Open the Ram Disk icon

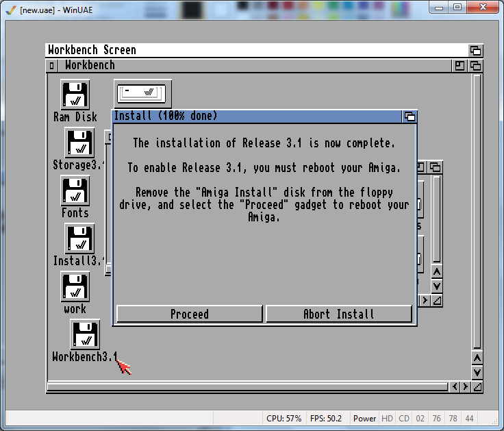coord(75,95)
